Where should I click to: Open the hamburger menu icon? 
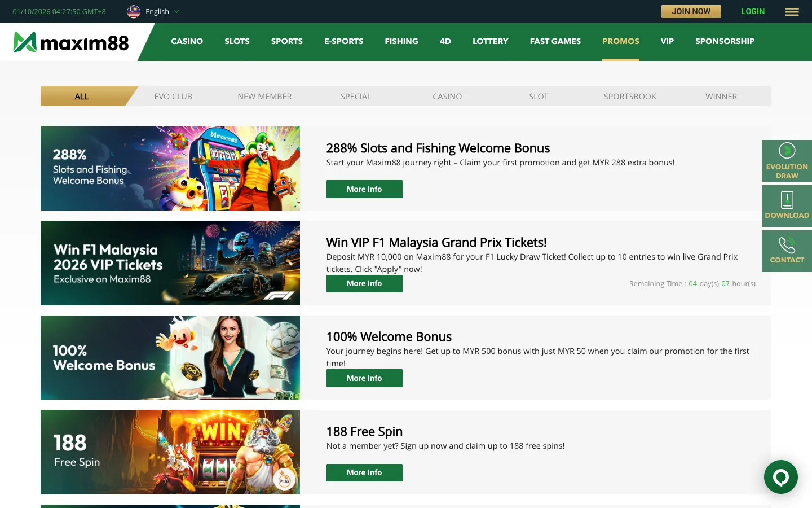[792, 12]
